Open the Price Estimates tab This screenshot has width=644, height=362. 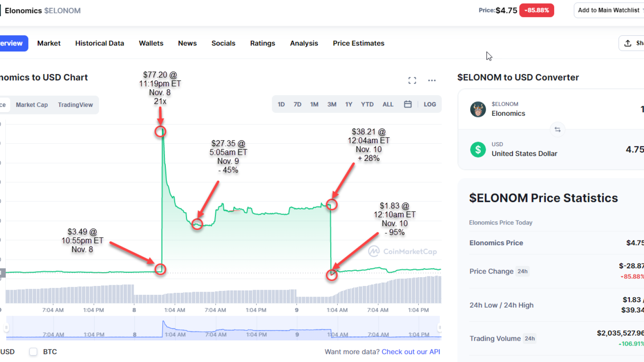pyautogui.click(x=359, y=43)
